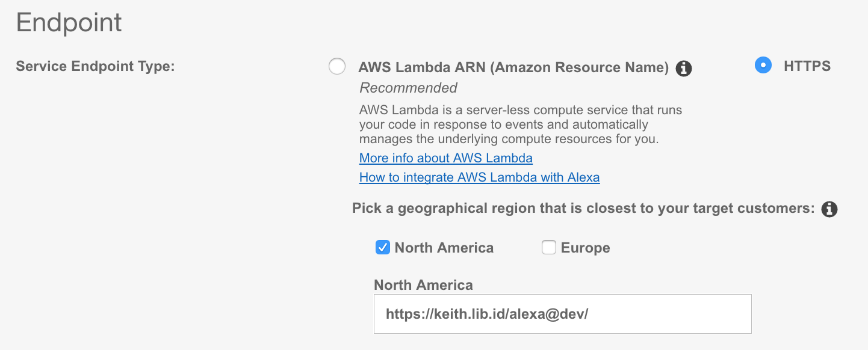The height and width of the screenshot is (350, 868).
Task: Click info icon beside AWS Lambda ARN
Action: [683, 69]
